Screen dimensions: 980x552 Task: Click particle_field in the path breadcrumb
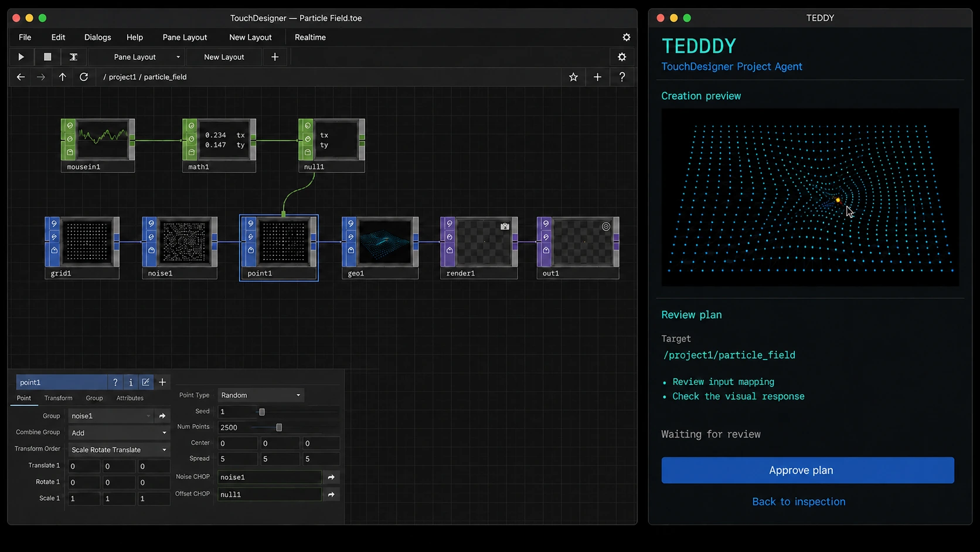pos(165,77)
